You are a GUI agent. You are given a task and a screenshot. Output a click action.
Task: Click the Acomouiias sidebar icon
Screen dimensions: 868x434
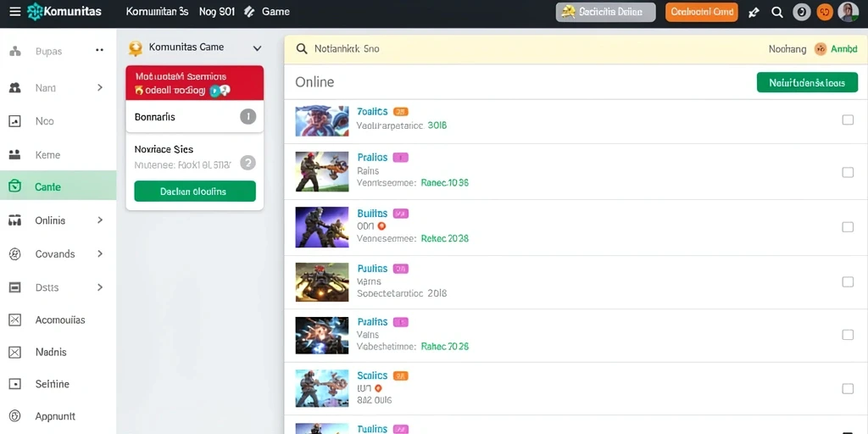point(15,320)
